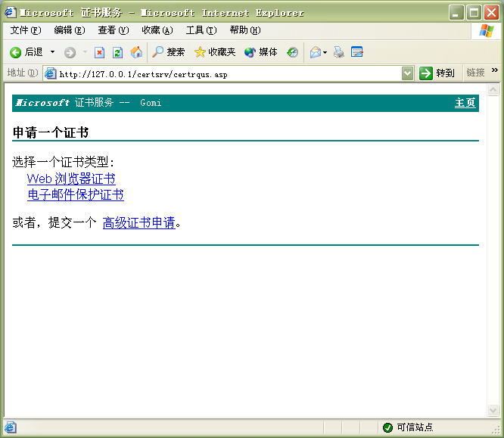Click the text 选择一个证书类型
Screen dimensions: 504x438
(63, 162)
